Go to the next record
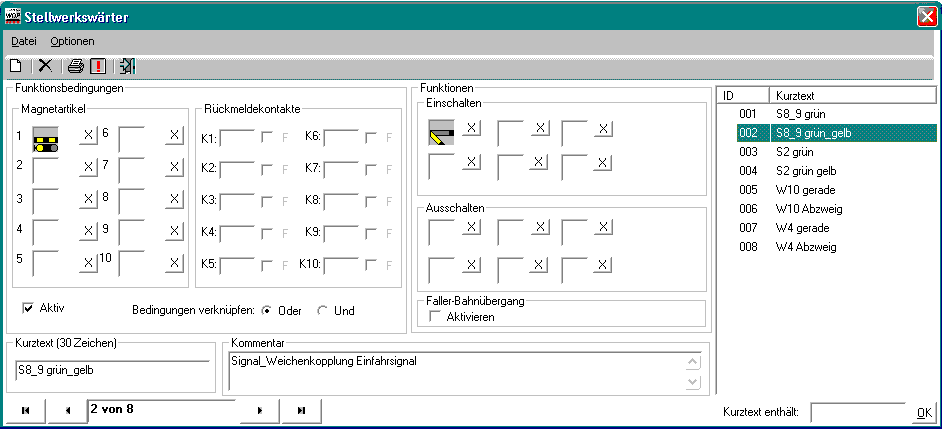Image resolution: width=943 pixels, height=429 pixels. (x=260, y=410)
